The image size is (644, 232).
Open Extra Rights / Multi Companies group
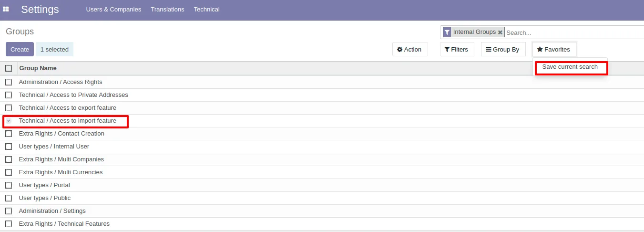pyautogui.click(x=61, y=159)
